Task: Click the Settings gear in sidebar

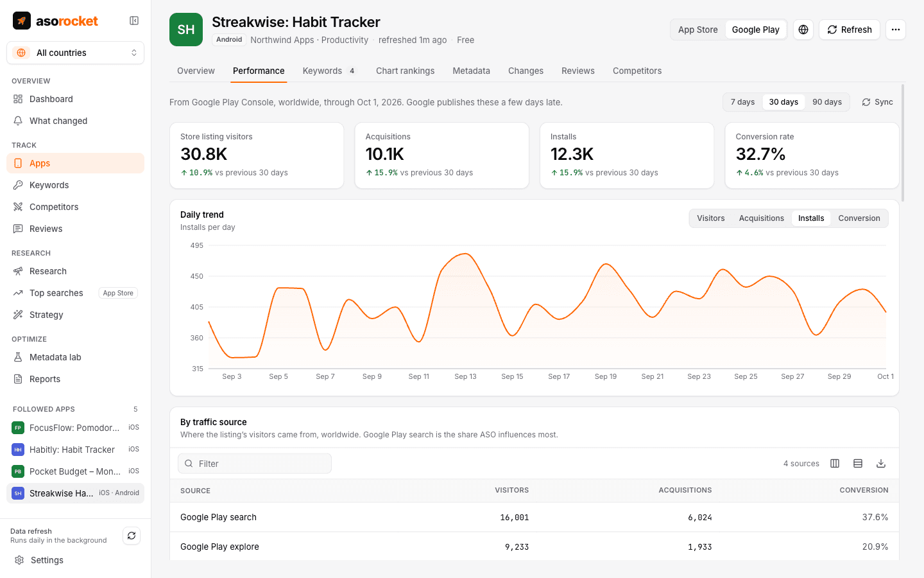Action: pos(19,560)
